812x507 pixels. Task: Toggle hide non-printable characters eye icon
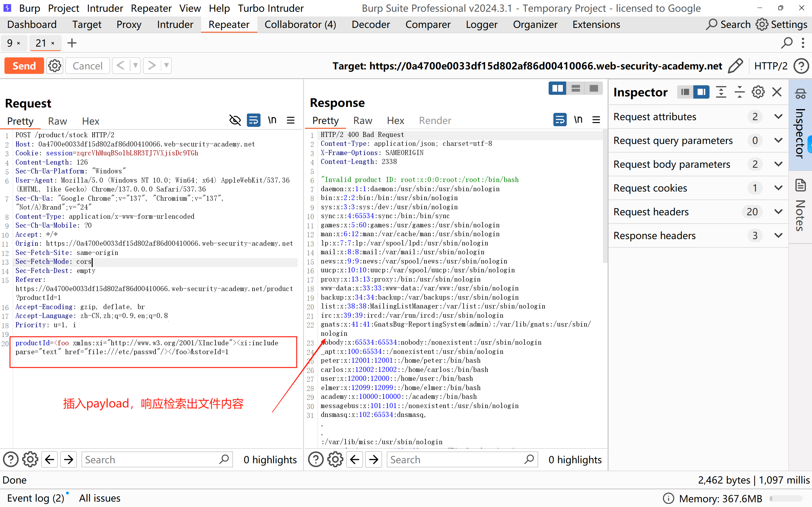coord(235,120)
